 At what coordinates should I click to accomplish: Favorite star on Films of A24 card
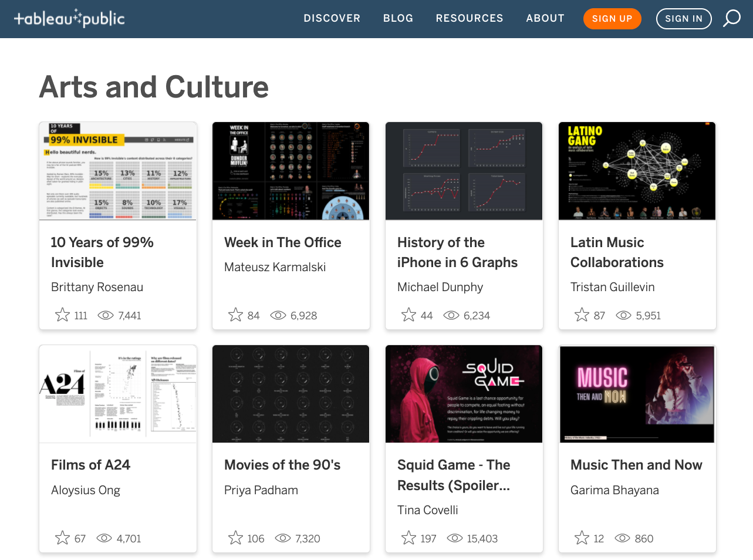[62, 538]
